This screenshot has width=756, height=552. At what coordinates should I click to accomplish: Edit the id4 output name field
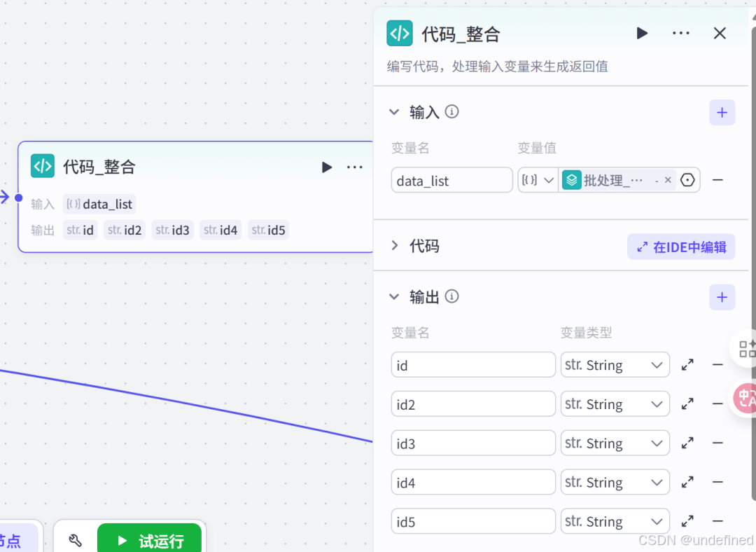click(x=473, y=482)
